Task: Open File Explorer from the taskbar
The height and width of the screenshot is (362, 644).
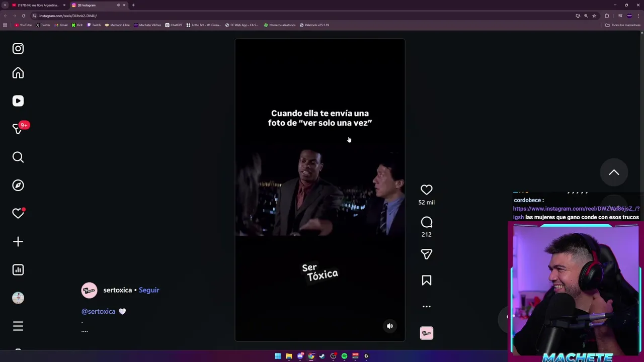Action: point(289,356)
